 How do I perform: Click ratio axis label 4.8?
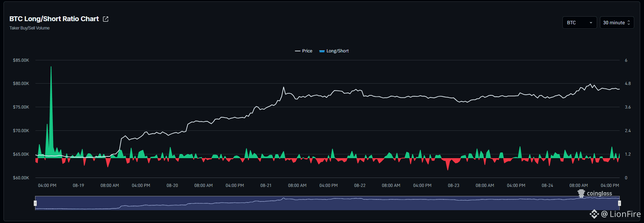pyautogui.click(x=628, y=84)
